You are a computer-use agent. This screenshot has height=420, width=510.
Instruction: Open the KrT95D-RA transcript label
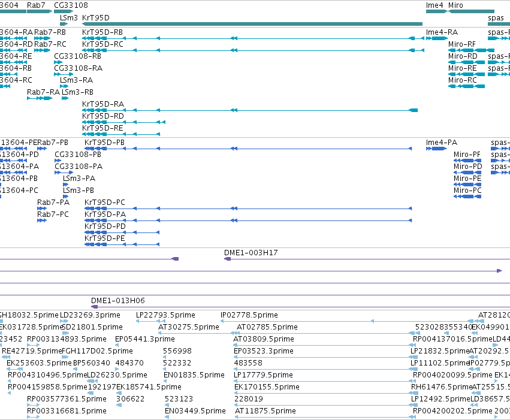pyautogui.click(x=103, y=104)
